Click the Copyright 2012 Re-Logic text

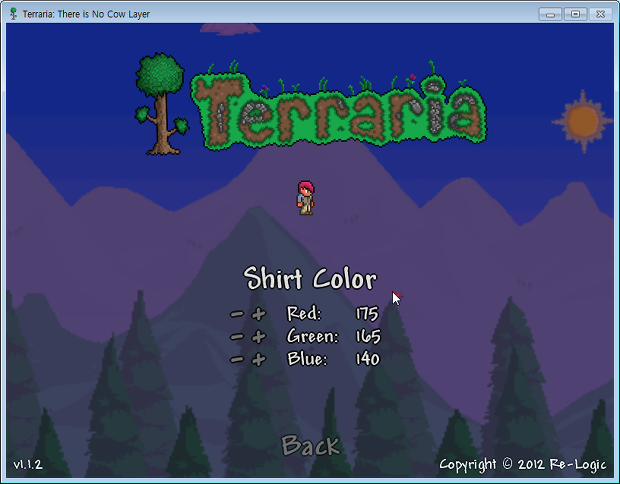(522, 465)
